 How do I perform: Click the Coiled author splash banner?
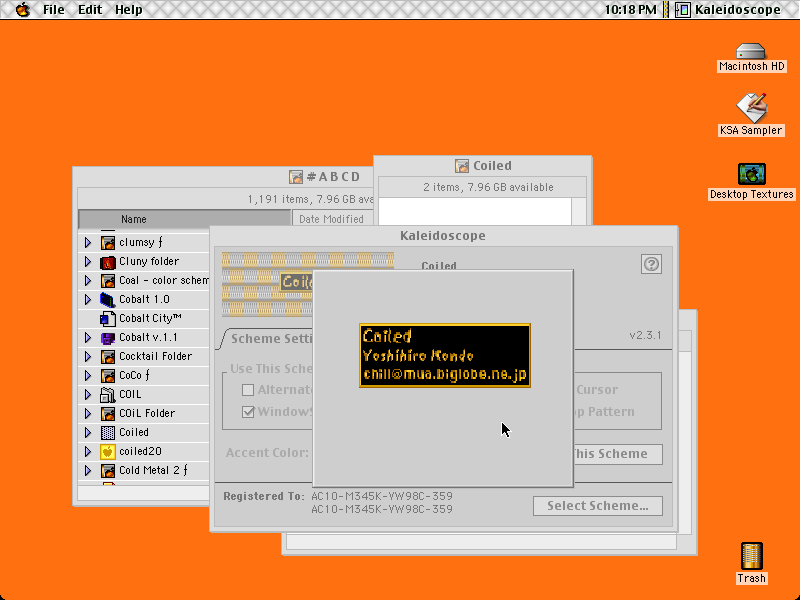[x=445, y=356]
